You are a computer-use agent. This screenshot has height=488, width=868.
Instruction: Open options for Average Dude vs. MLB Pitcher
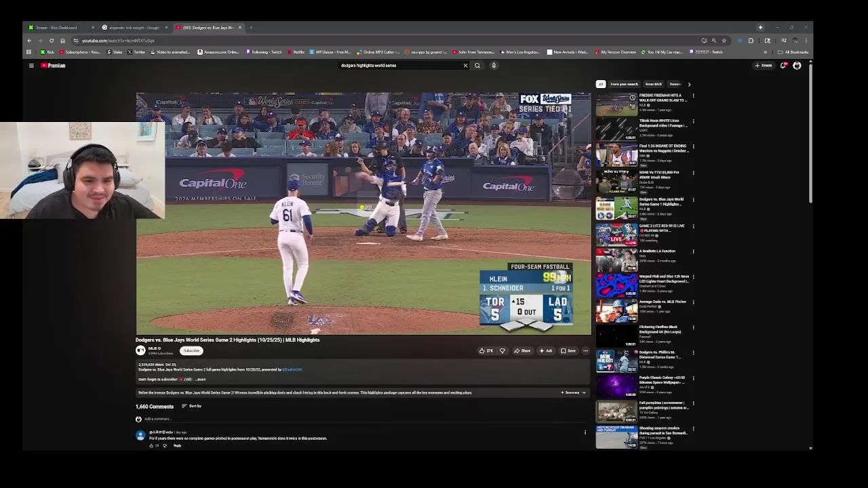[x=693, y=302]
